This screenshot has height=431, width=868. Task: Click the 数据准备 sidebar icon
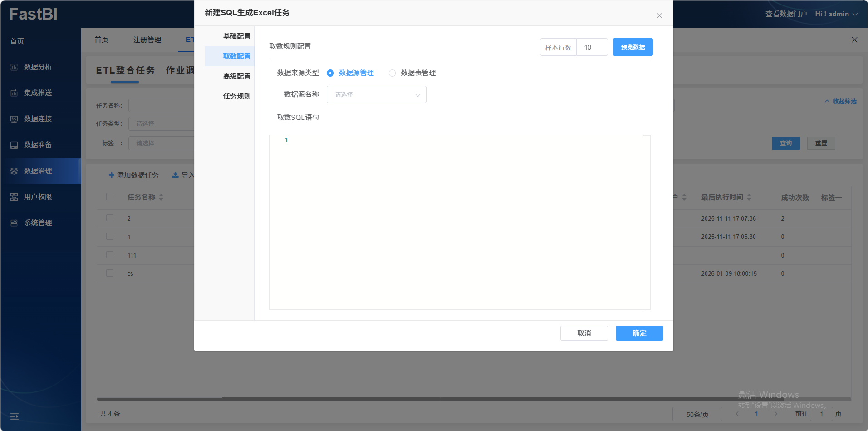point(14,145)
